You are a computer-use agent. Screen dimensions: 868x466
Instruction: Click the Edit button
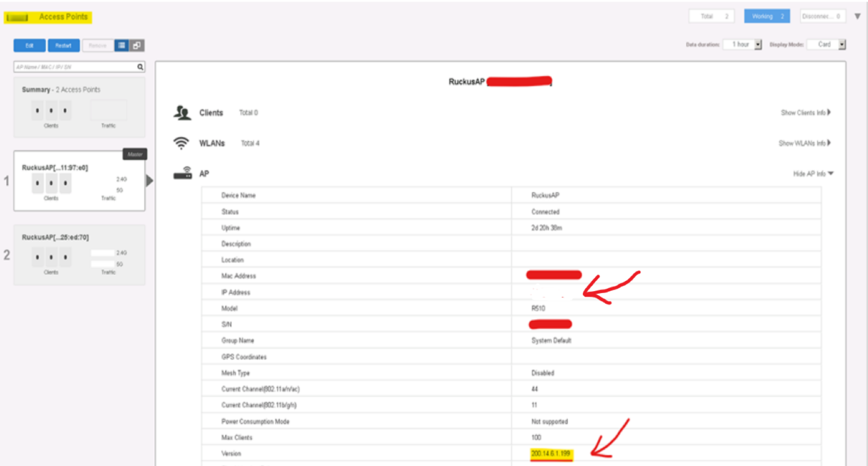[29, 46]
